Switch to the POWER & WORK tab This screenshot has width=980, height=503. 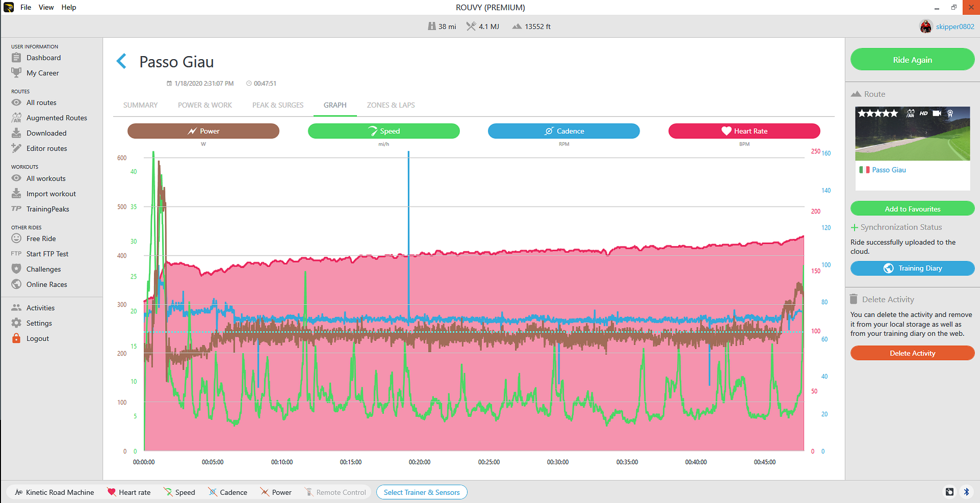pos(205,105)
